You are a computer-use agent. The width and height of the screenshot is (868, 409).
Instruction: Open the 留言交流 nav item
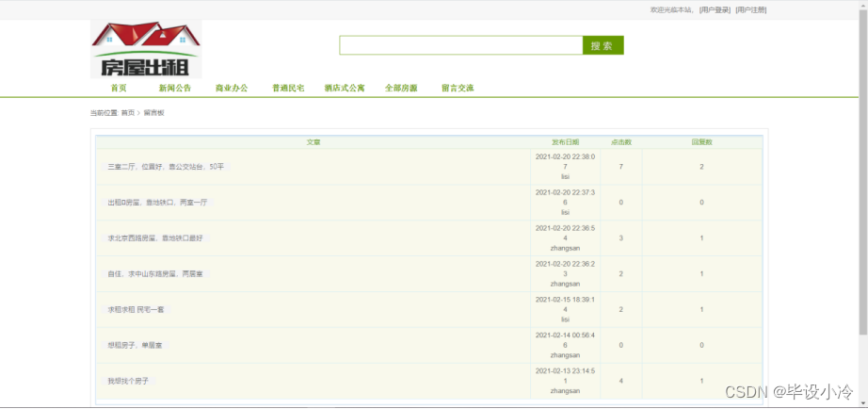pos(458,89)
